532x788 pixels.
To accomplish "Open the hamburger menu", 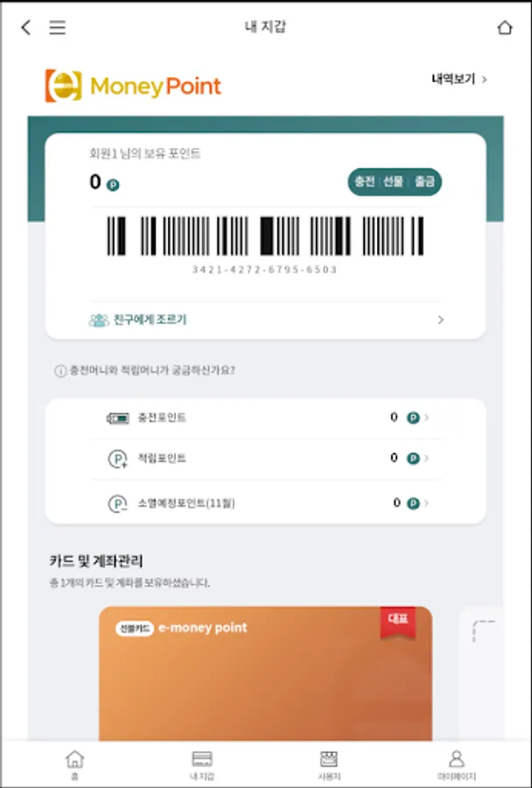I will (x=57, y=27).
